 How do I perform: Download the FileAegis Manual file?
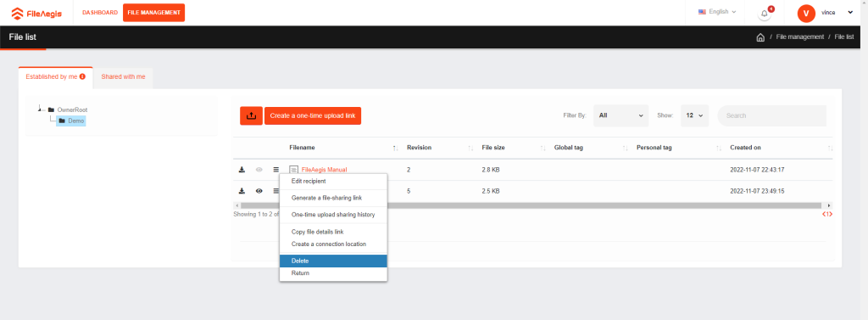(x=242, y=170)
